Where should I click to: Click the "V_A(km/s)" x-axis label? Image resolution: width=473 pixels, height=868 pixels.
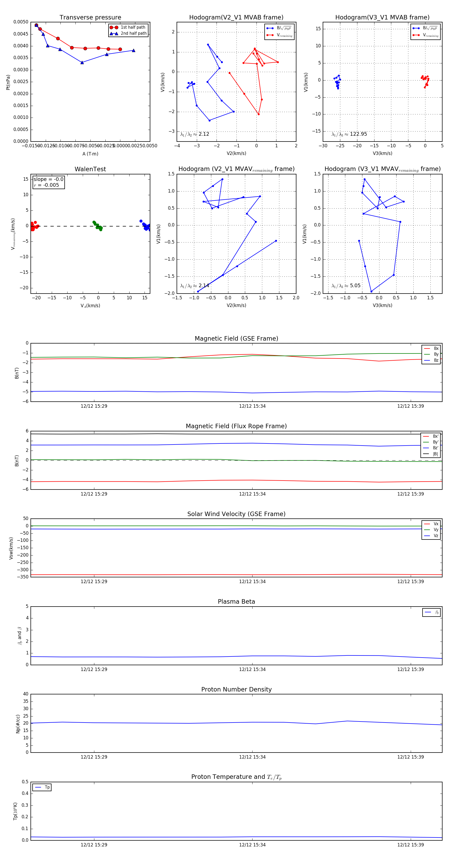coord(90,306)
